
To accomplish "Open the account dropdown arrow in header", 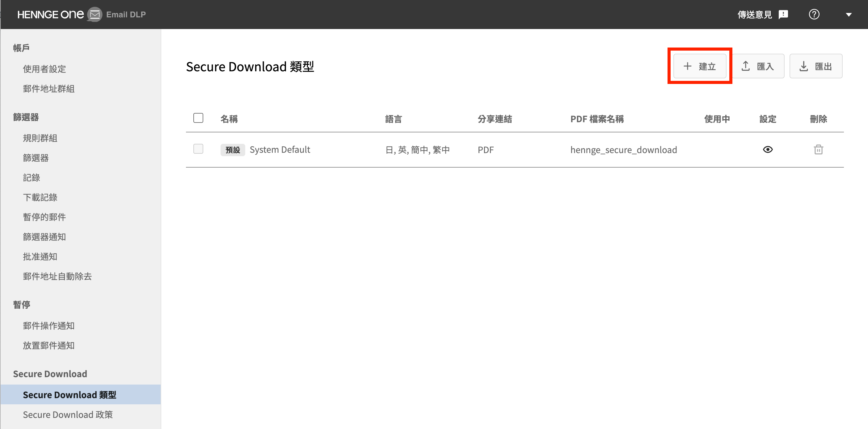I will click(x=849, y=15).
